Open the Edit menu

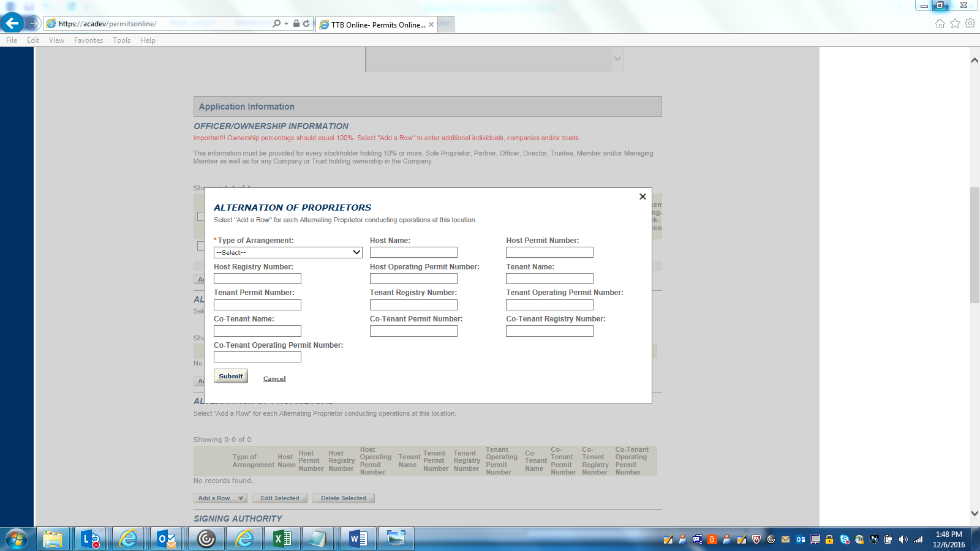(33, 40)
